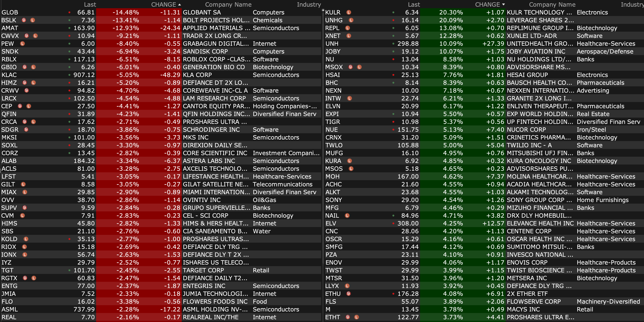Click the S badge beside ETHU ticker
The height and width of the screenshot is (322, 644).
click(349, 294)
